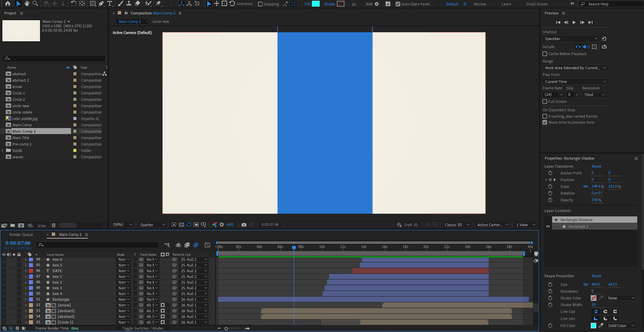Open the Stroke color swatch in toolbar
This screenshot has width=644, height=332.
point(341,4)
